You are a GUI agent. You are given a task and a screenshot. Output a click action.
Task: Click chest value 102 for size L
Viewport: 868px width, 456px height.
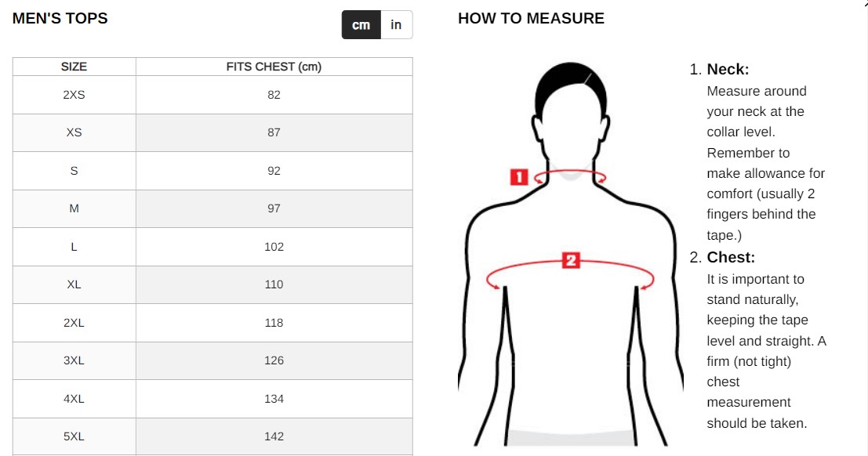click(x=274, y=247)
